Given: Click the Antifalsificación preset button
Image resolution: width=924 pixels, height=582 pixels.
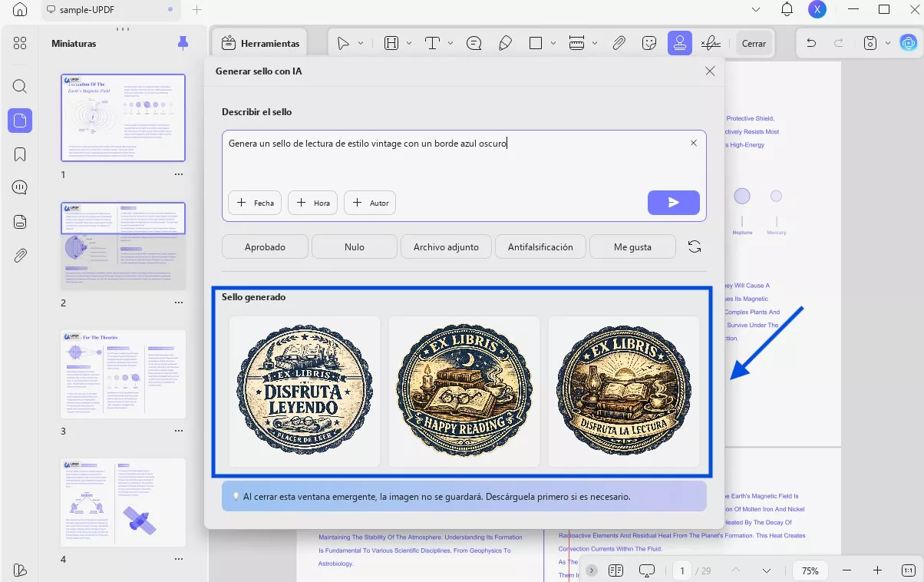Looking at the screenshot, I should coord(540,247).
